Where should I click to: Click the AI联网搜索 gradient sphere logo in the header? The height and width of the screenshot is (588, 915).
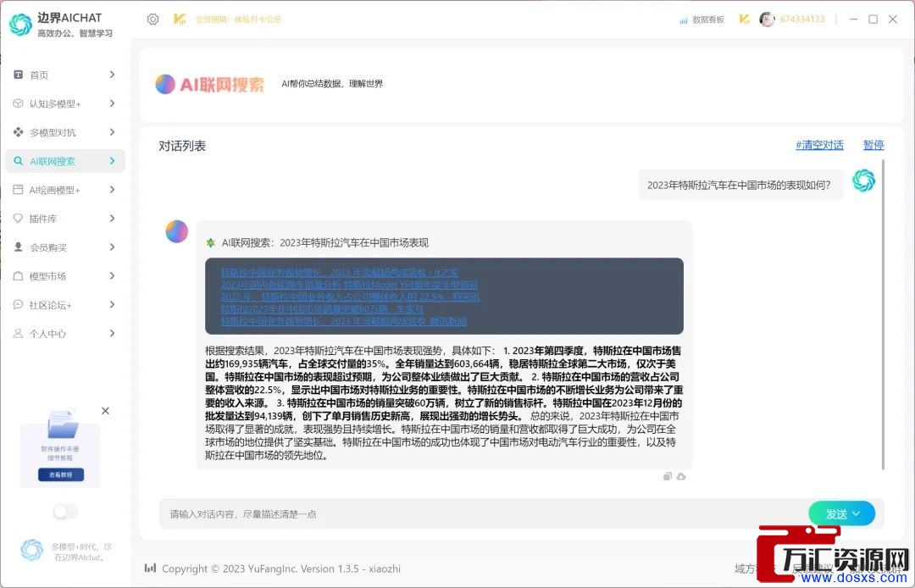165,84
